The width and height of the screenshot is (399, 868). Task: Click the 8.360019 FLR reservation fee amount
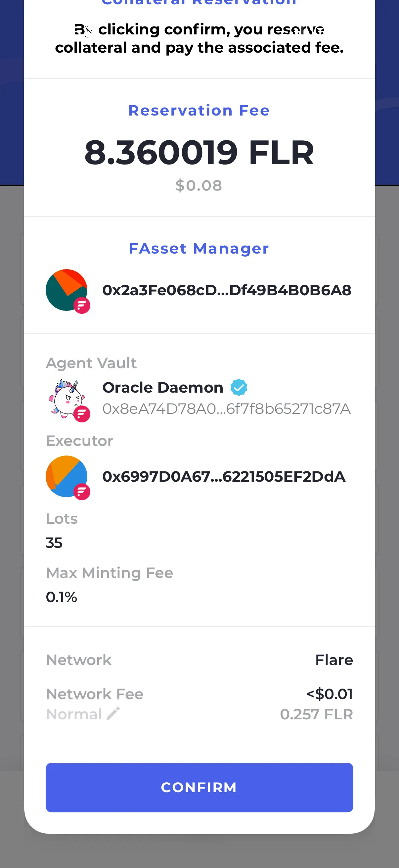[x=199, y=153]
